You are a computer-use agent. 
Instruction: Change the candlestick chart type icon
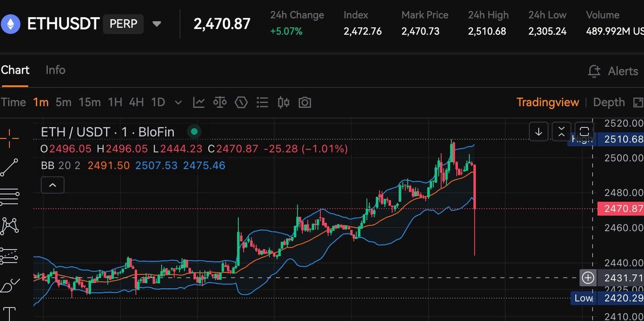click(284, 102)
